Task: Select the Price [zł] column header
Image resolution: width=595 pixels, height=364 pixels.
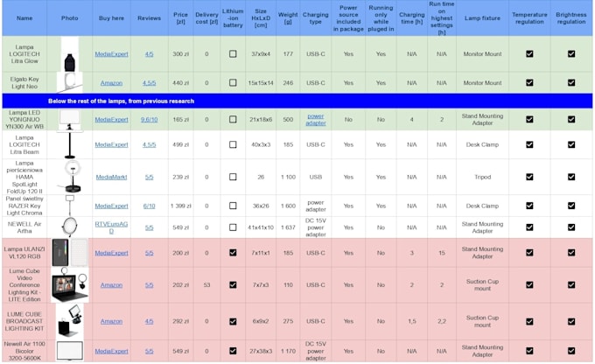Action: [180, 18]
